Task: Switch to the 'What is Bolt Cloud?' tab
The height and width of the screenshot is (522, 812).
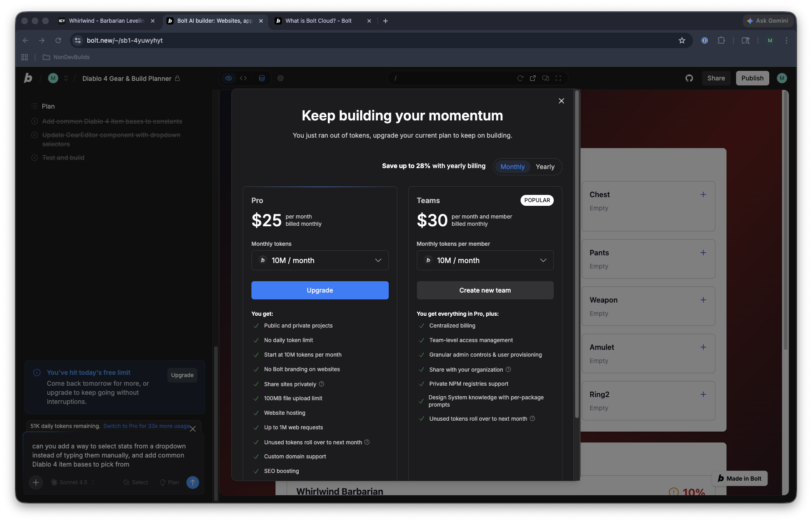Action: 318,20
